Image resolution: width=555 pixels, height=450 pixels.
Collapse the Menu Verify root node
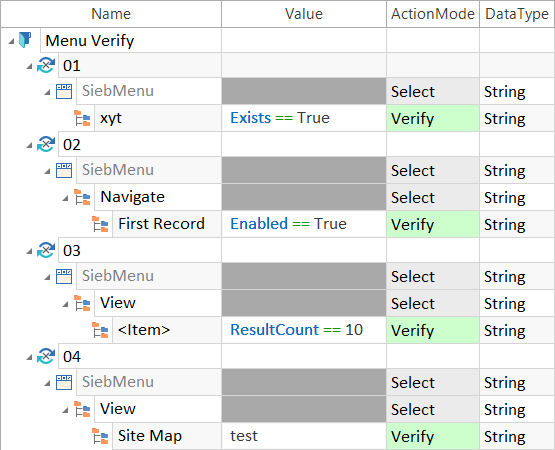pos(11,41)
